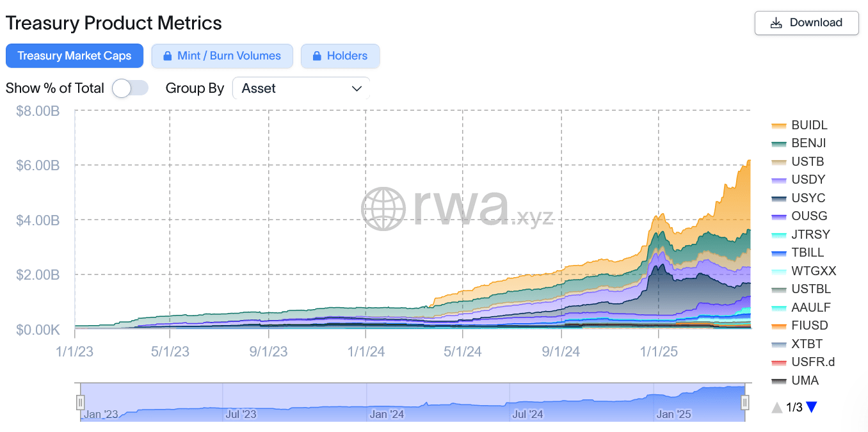Toggle BENJI series visibility in legend

tap(808, 143)
